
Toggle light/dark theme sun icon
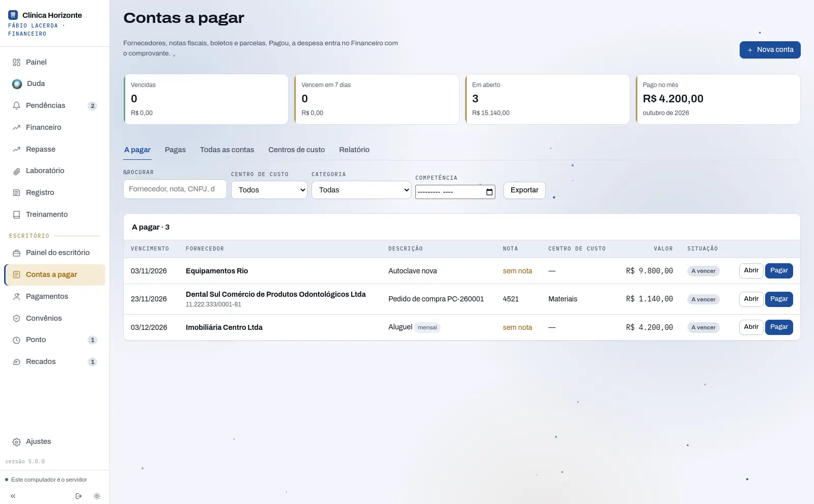[x=97, y=496]
